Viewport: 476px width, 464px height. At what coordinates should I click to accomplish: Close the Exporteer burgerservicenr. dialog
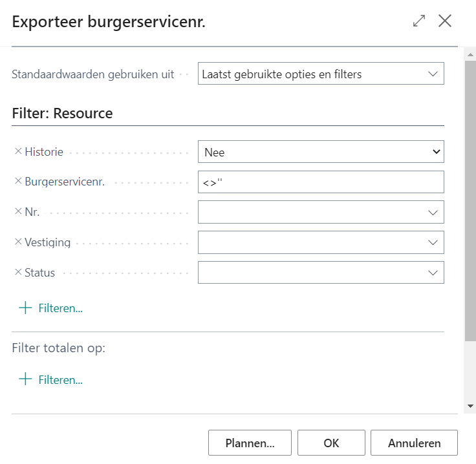coord(445,21)
